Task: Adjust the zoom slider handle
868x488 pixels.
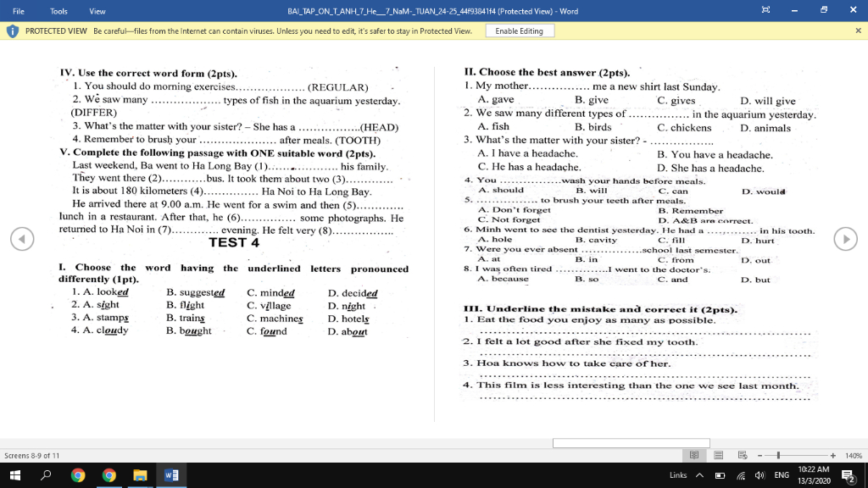Action: click(778, 455)
